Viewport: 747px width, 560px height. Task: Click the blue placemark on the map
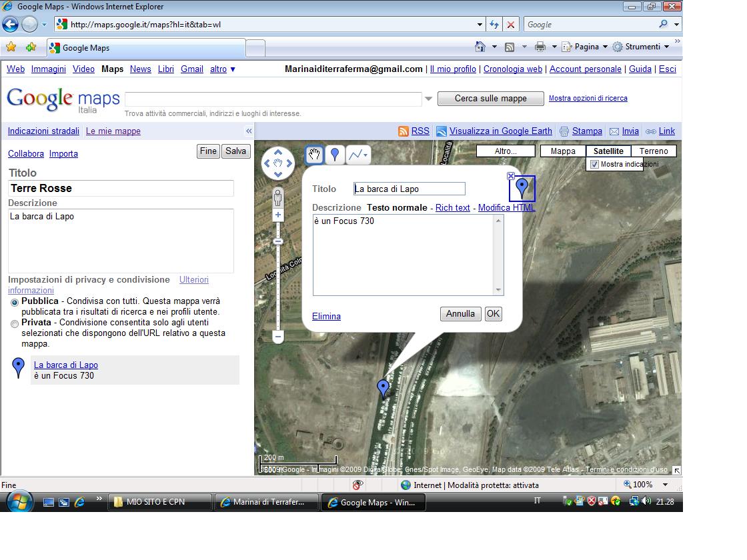coord(383,388)
